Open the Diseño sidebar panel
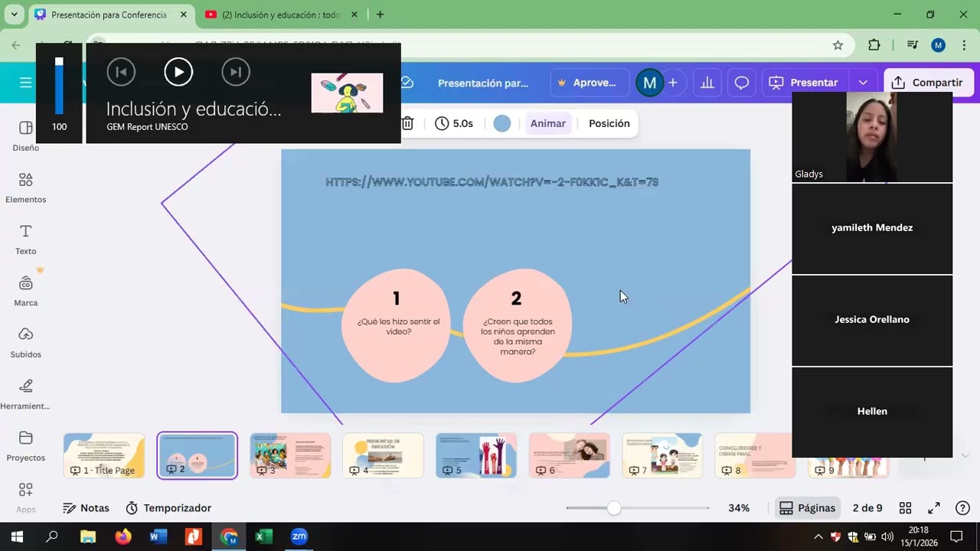This screenshot has width=980, height=551. click(x=25, y=135)
